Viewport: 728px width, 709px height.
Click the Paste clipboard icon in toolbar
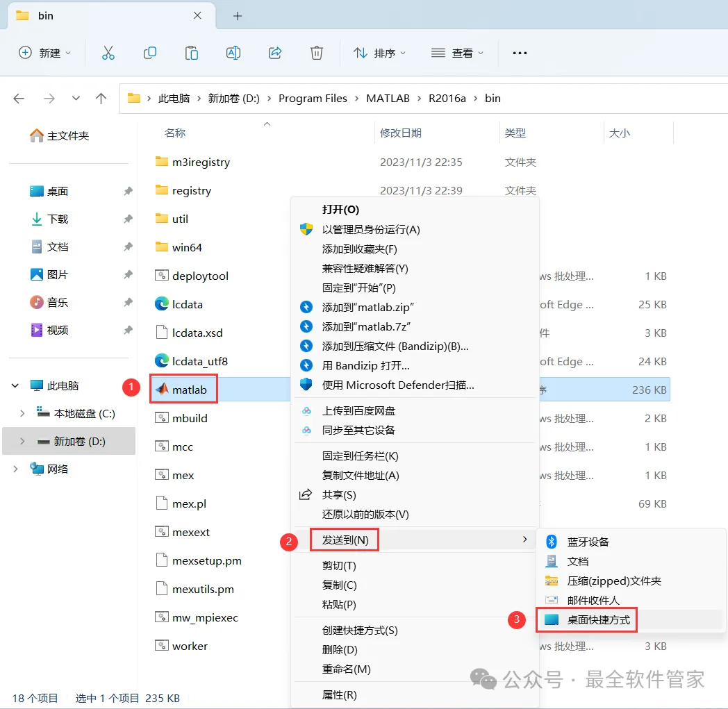(x=191, y=53)
